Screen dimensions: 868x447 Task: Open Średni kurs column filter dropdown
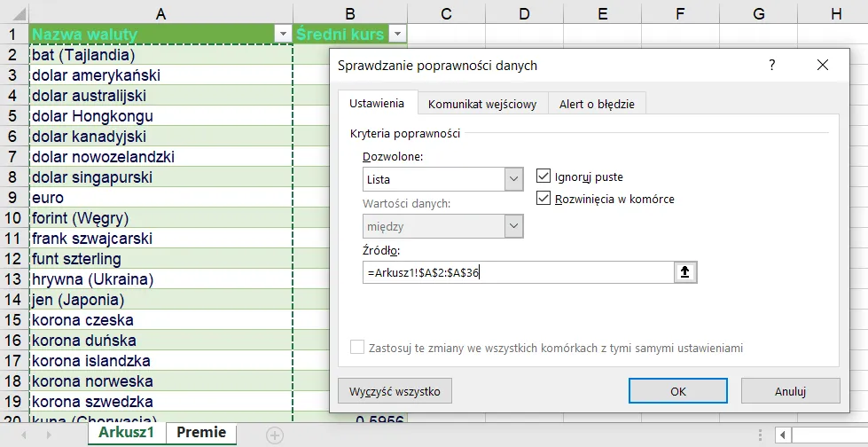tap(397, 35)
